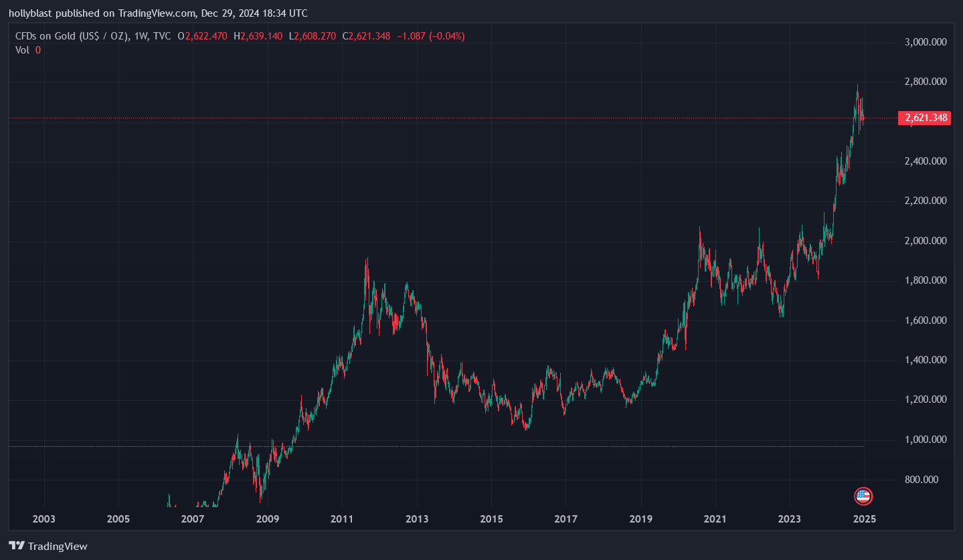963x560 pixels.
Task: Click the 2,000.000 price axis label
Action: [x=926, y=241]
